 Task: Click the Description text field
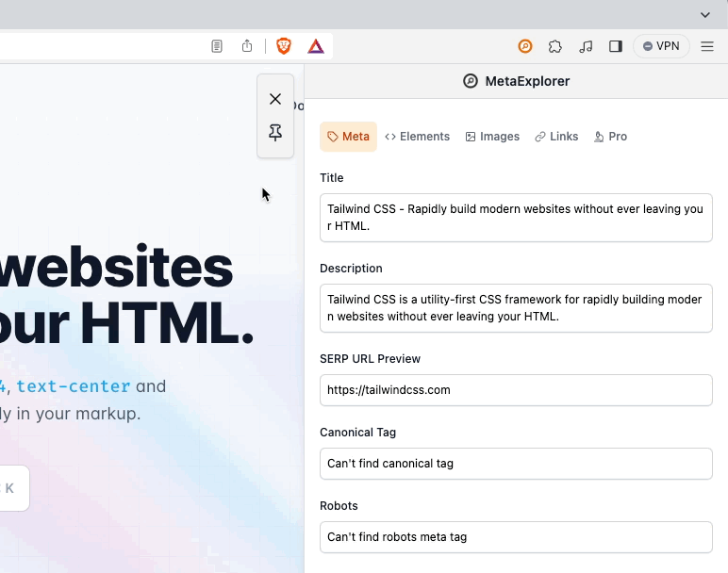(x=516, y=308)
